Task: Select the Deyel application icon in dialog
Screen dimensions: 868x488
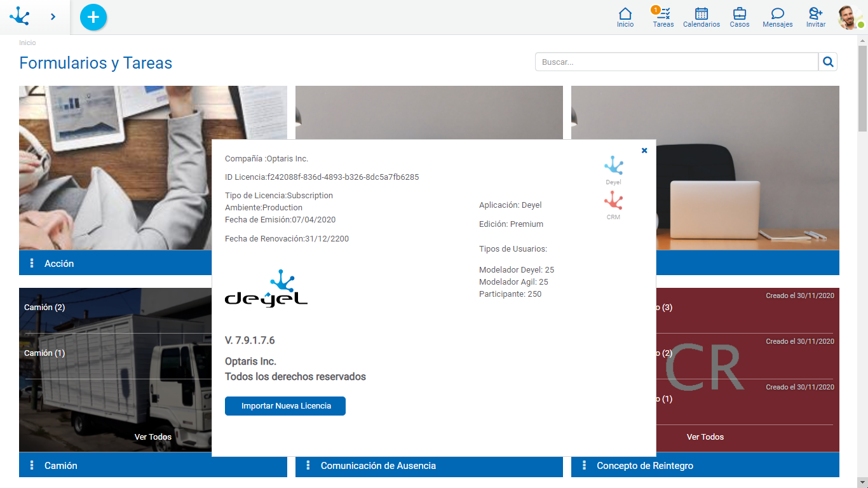Action: coord(613,170)
